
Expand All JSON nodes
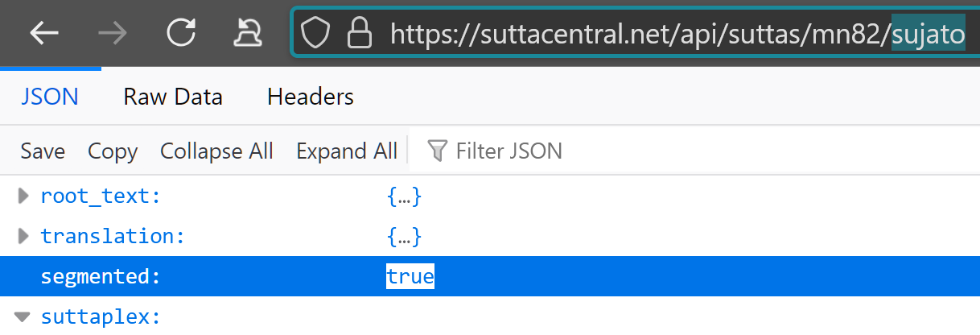[347, 151]
